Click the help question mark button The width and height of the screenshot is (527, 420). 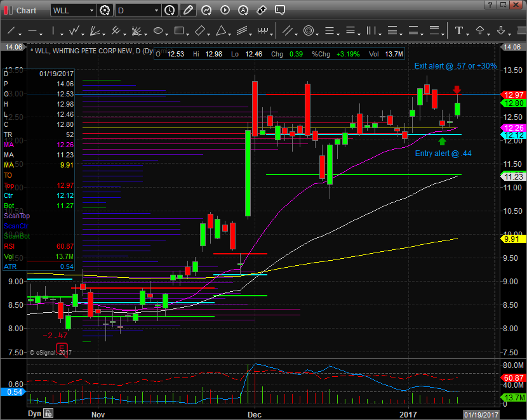tap(490, 4)
